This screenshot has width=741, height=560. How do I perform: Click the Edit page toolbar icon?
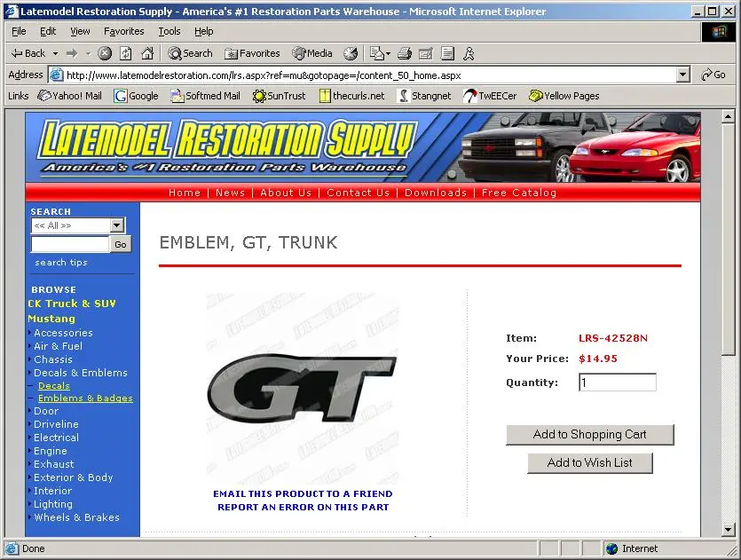(x=426, y=53)
